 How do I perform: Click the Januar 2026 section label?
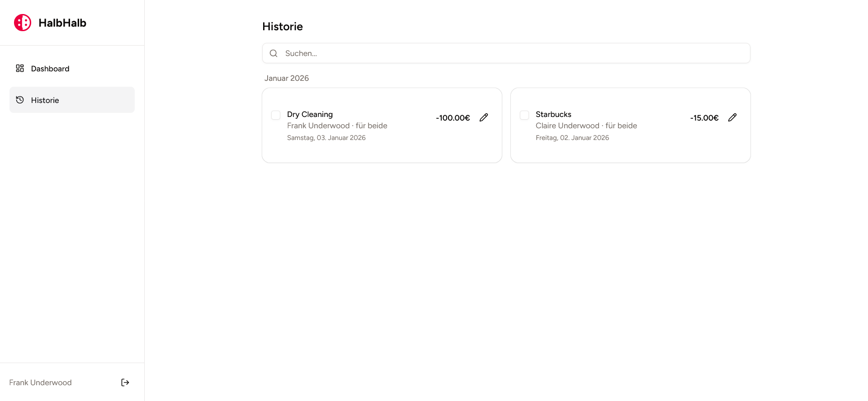click(x=287, y=78)
